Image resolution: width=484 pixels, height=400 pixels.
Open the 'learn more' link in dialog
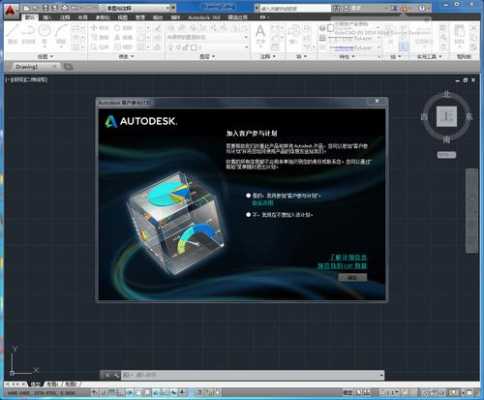pyautogui.click(x=348, y=257)
